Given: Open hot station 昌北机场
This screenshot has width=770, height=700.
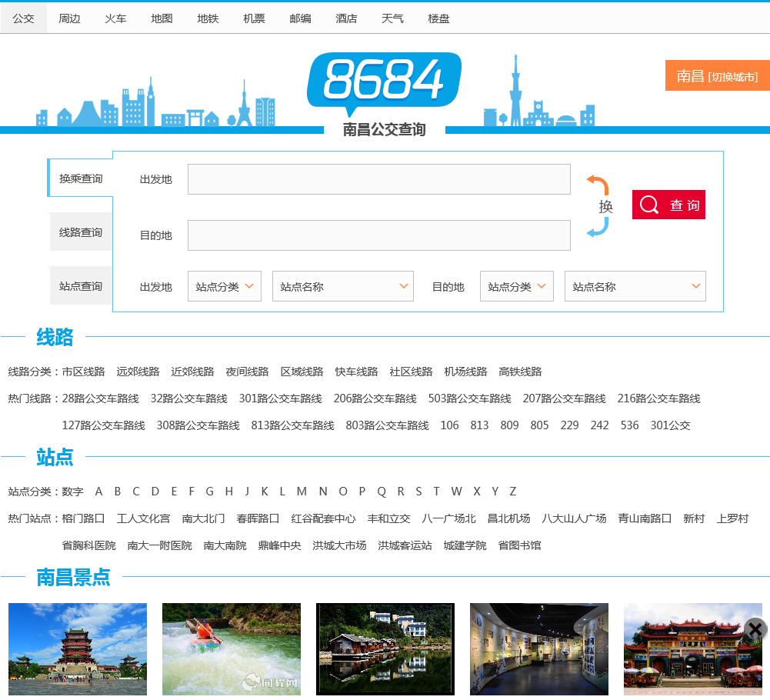Looking at the screenshot, I should [508, 518].
